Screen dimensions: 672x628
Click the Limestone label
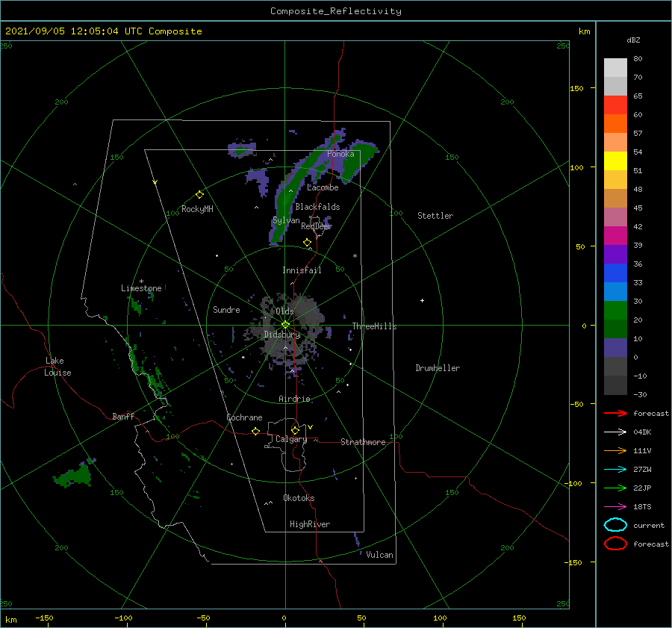pyautogui.click(x=141, y=288)
